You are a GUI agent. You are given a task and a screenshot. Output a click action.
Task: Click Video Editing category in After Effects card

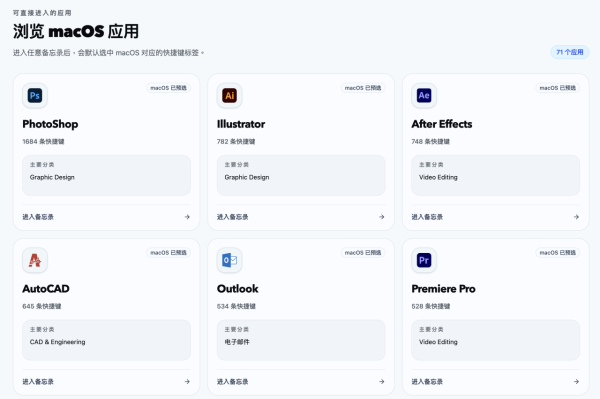(438, 177)
